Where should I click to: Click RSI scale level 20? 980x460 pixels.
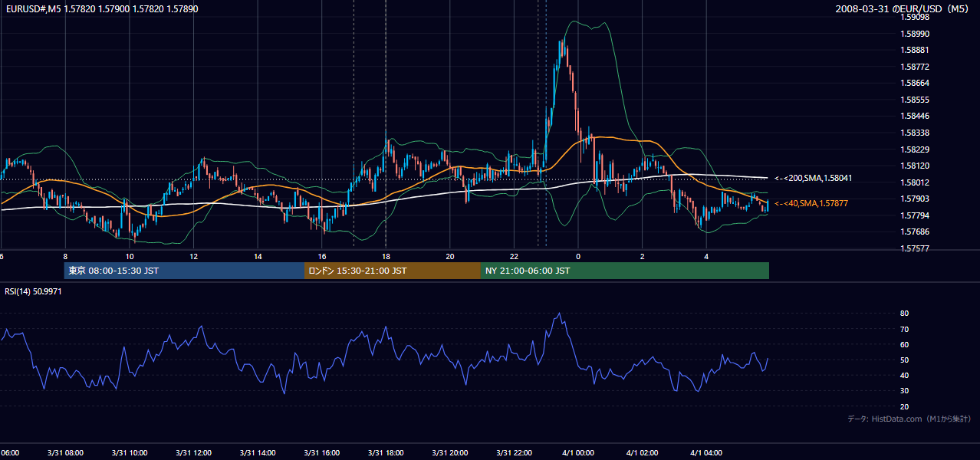pos(904,406)
